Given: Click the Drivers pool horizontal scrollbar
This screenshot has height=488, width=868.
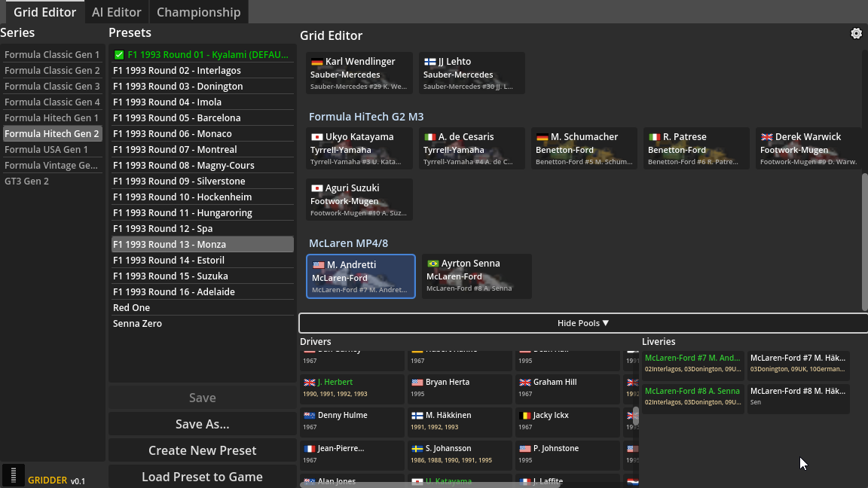Looking at the screenshot, I should 431,485.
